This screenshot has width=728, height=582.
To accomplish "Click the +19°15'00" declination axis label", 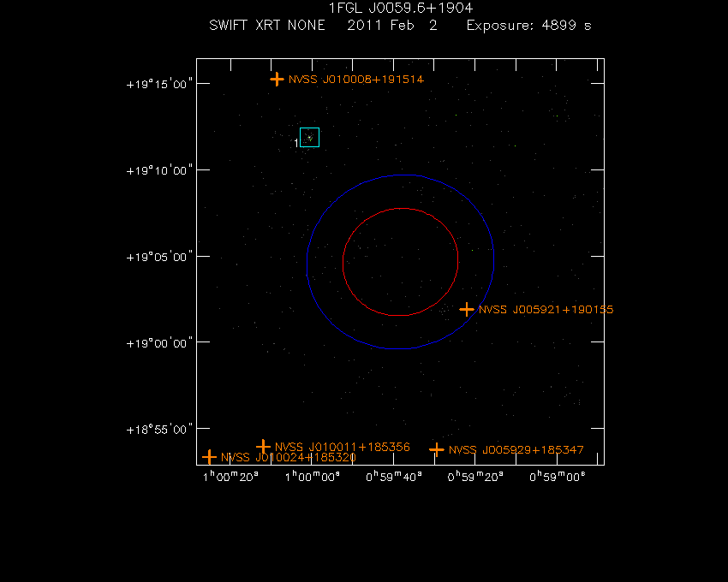I will pos(159,84).
